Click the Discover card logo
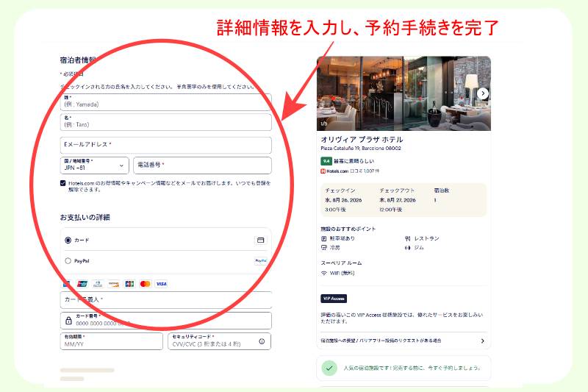588x392 pixels. click(114, 284)
